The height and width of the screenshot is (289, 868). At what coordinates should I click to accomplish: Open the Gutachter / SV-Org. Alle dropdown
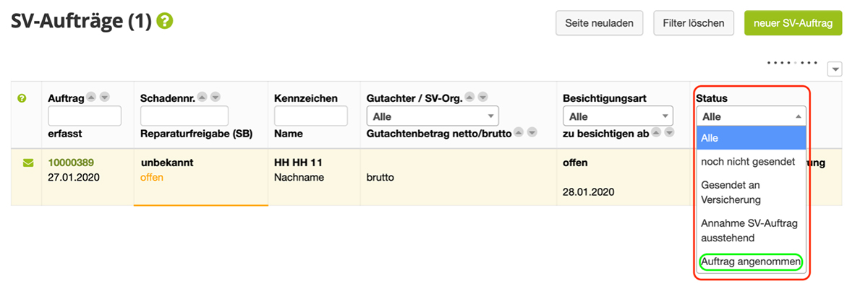click(x=433, y=116)
